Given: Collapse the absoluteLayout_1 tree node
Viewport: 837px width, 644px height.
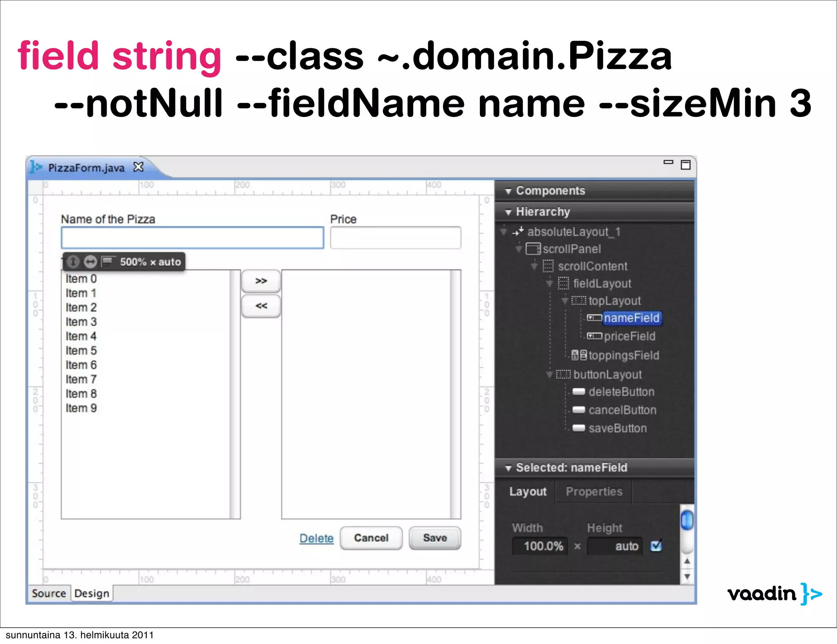Looking at the screenshot, I should click(x=504, y=232).
